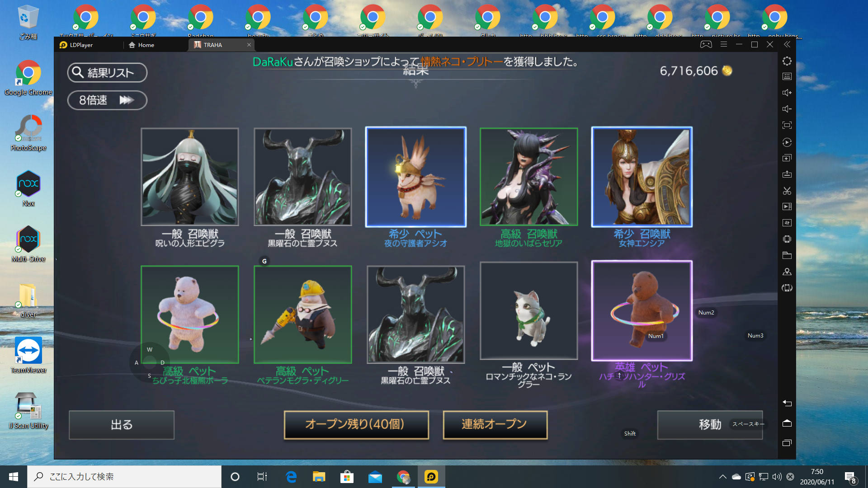Open video recorder icon in sidebar
This screenshot has width=868, height=488.
[x=787, y=206]
